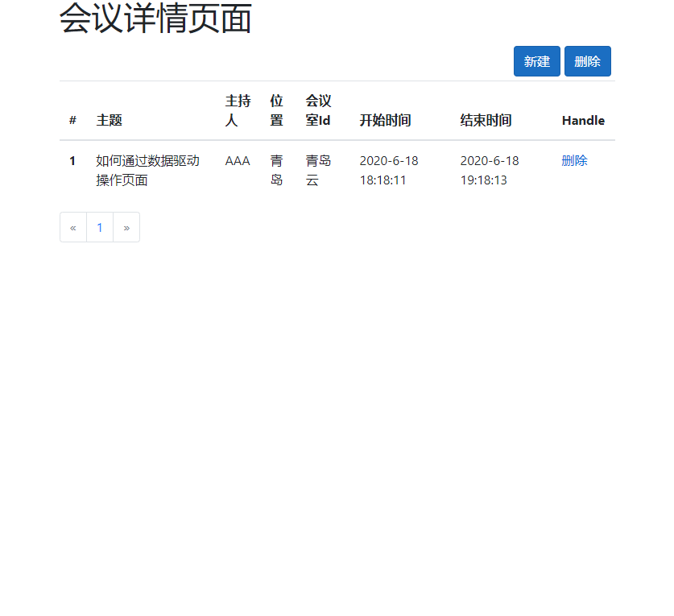
Task: Click the end time 2020-6-18 19:18:13
Action: (x=490, y=170)
